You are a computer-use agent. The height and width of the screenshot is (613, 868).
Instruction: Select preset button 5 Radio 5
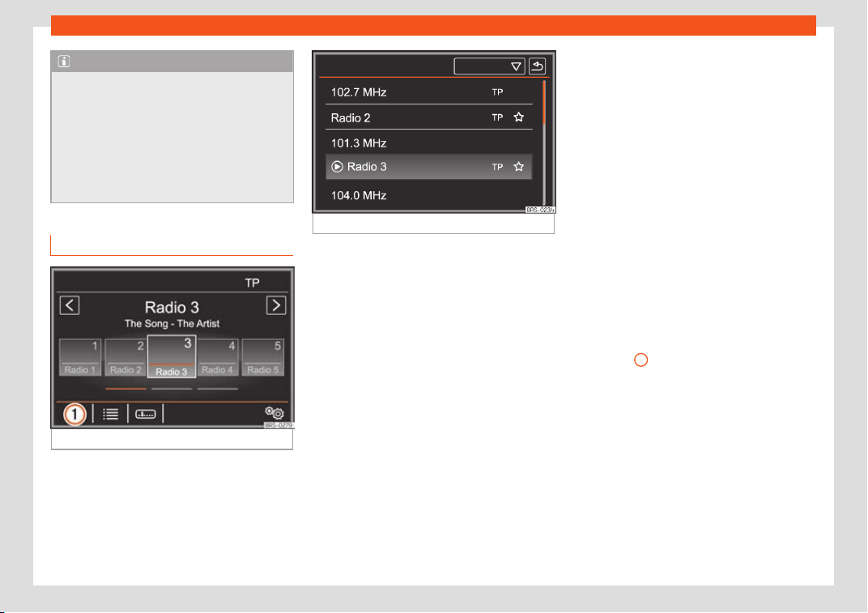click(263, 358)
